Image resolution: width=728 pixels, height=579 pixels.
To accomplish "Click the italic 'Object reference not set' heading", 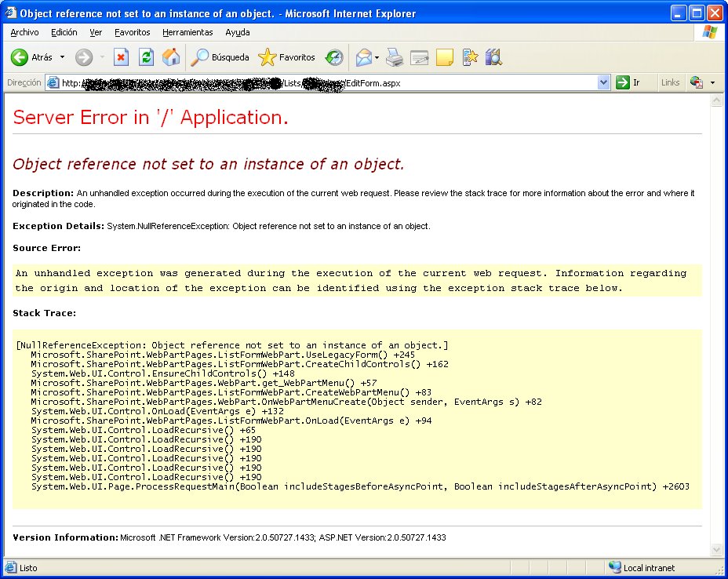I will tap(209, 165).
